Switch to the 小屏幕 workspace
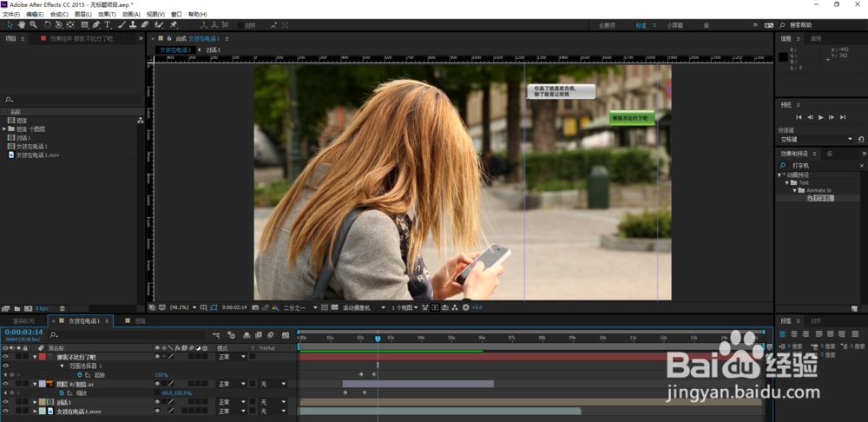The height and width of the screenshot is (422, 868). point(674,25)
